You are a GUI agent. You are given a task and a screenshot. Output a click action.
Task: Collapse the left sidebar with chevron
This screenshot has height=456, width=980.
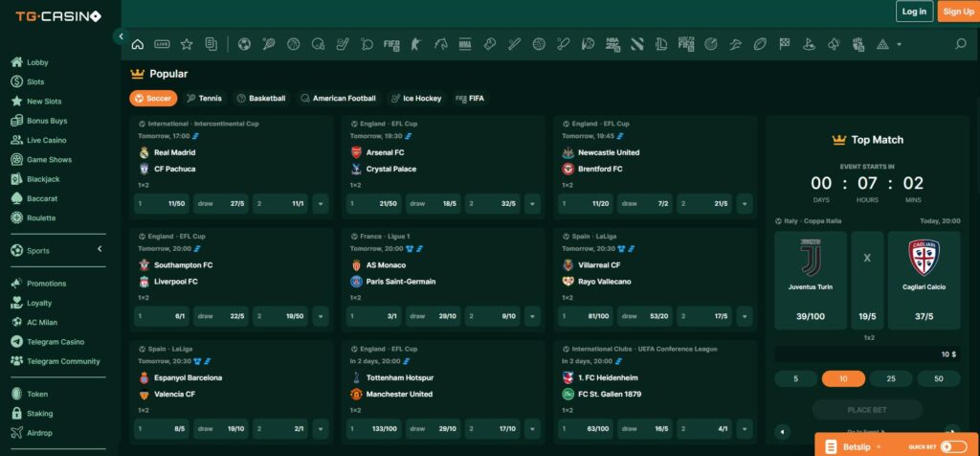[x=121, y=36]
